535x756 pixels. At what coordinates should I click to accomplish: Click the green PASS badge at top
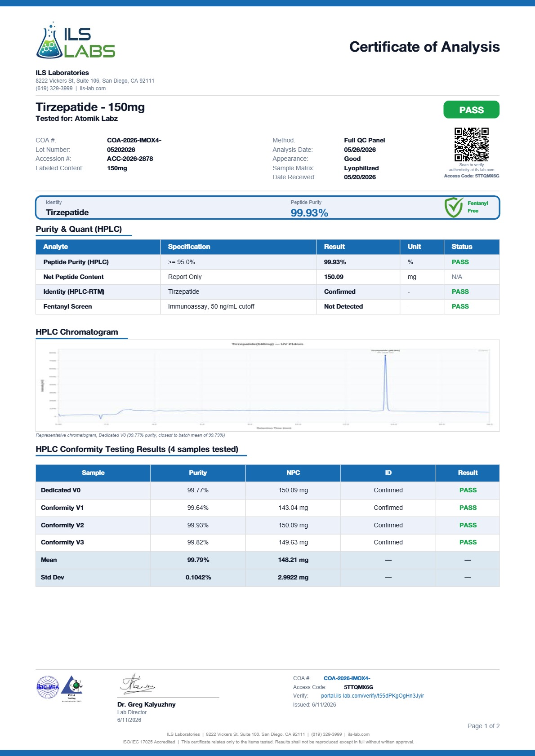click(471, 110)
